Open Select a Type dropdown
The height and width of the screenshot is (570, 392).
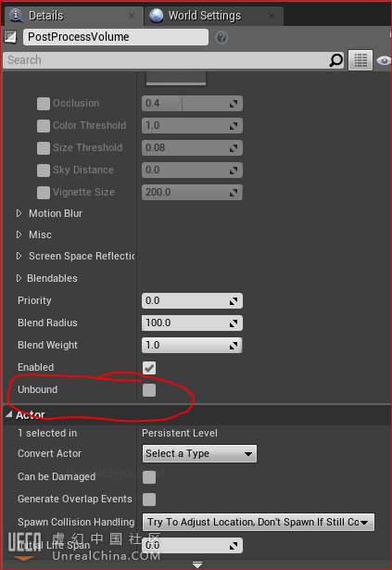coord(199,453)
